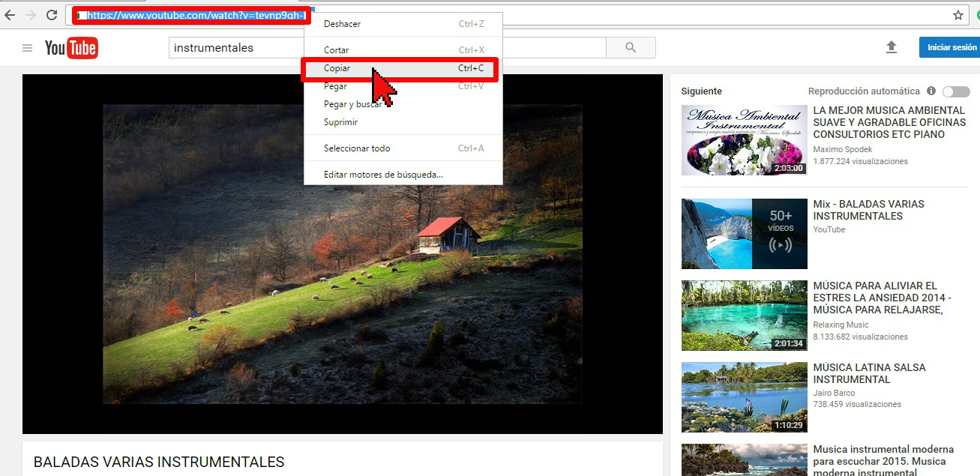Click the BALADAS VARIAS INSTRUMENTALES video heading
980x476 pixels.
point(159,462)
